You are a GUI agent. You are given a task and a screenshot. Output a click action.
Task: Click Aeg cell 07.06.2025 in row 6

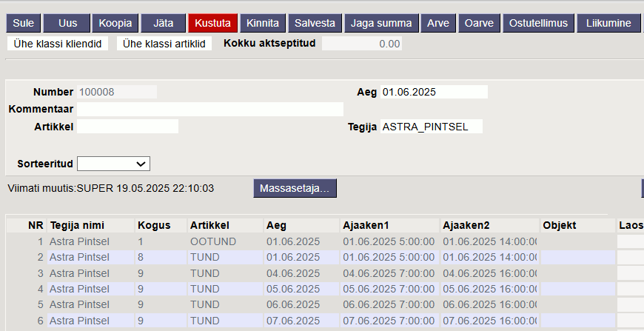pyautogui.click(x=301, y=321)
